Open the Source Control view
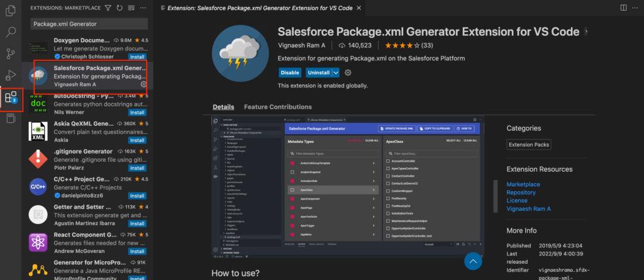The height and width of the screenshot is (280, 644). 11,53
